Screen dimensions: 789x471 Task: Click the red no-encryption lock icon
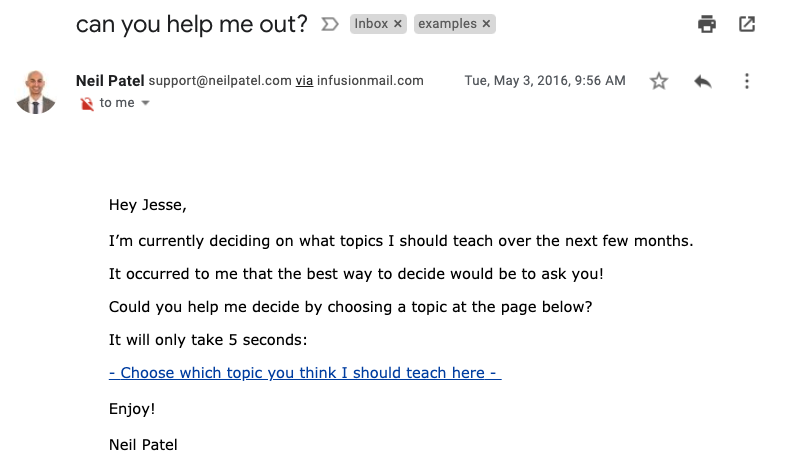point(86,103)
